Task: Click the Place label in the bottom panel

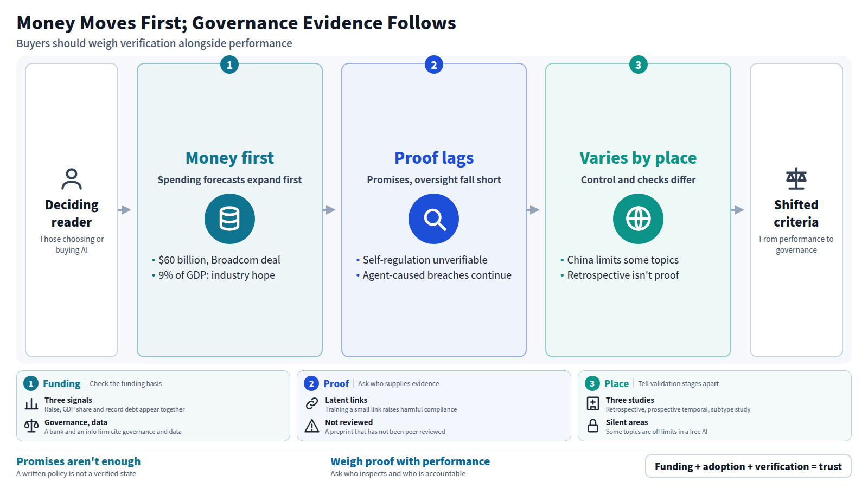Action: [616, 383]
